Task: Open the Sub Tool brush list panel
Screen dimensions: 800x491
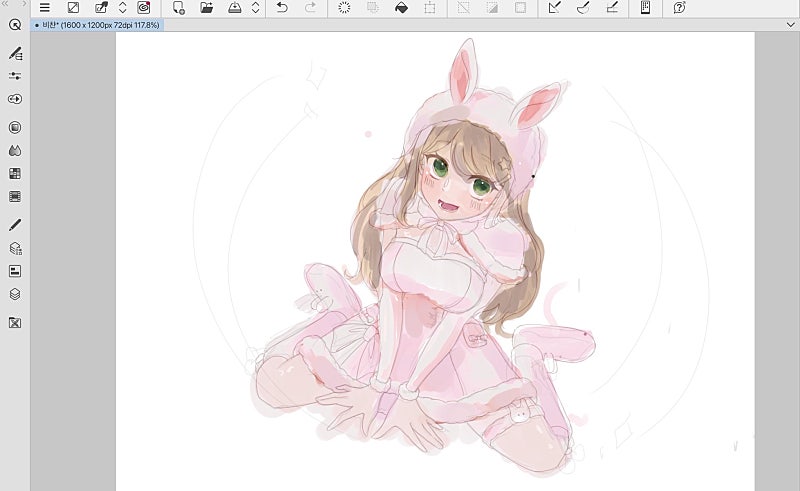Action: [15, 53]
